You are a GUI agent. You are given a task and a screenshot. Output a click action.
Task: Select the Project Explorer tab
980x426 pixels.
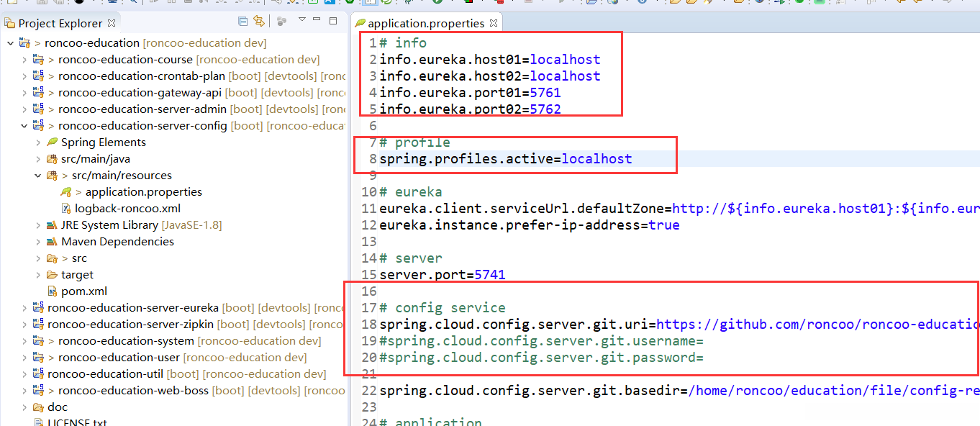(61, 24)
